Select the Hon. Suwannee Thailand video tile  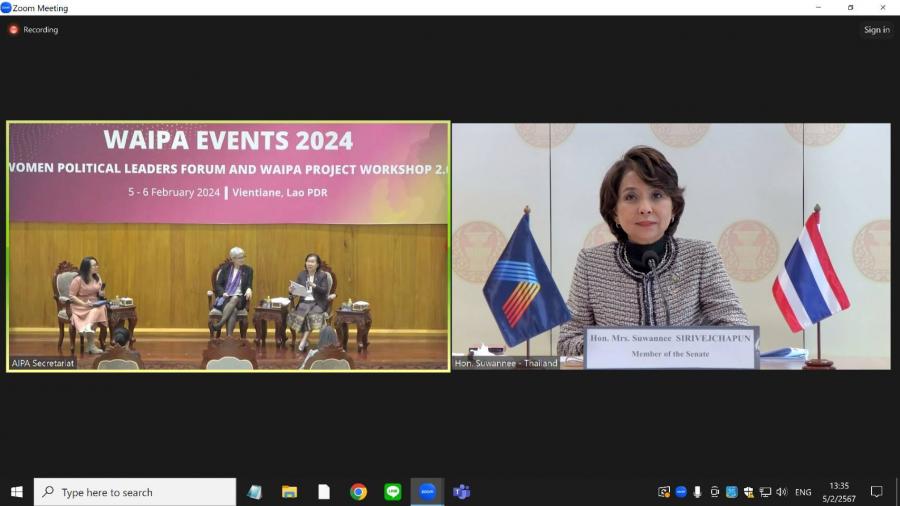point(671,246)
